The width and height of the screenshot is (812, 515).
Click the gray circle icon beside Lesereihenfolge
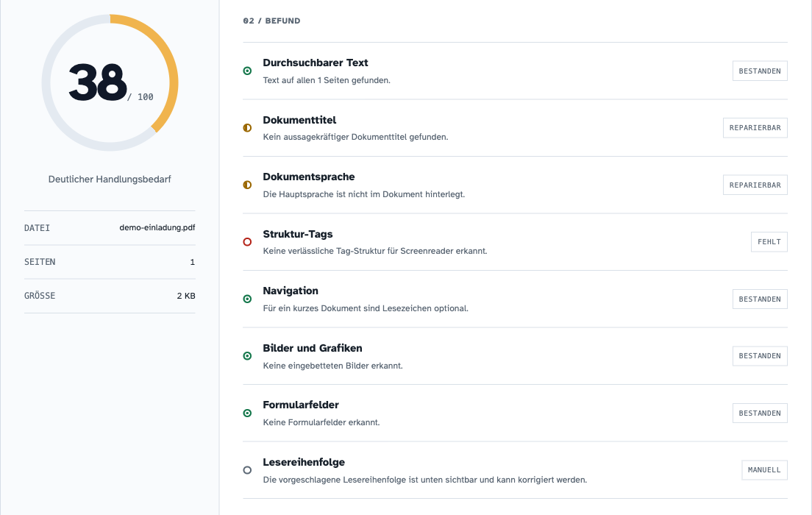pos(248,470)
